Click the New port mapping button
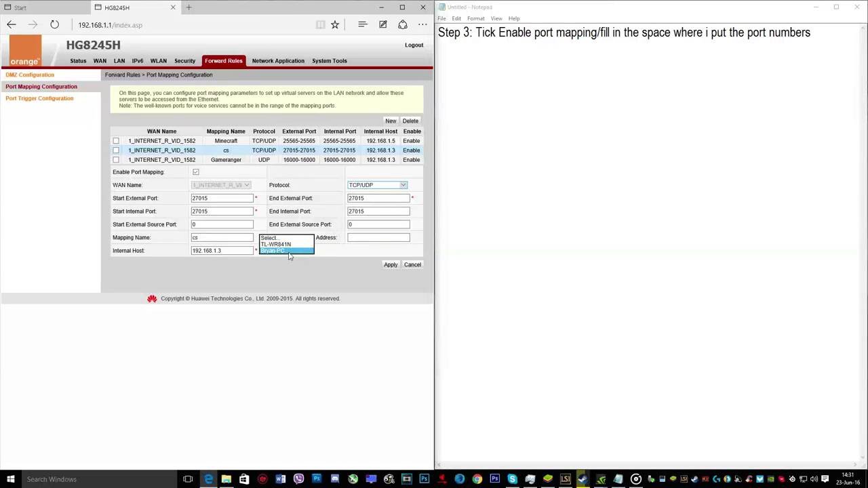 [391, 121]
